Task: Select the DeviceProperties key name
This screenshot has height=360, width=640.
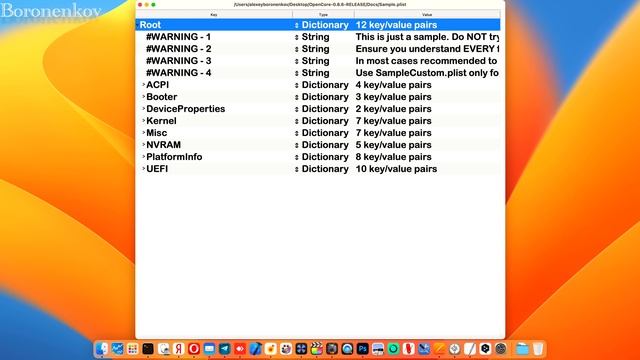Action: (x=186, y=109)
